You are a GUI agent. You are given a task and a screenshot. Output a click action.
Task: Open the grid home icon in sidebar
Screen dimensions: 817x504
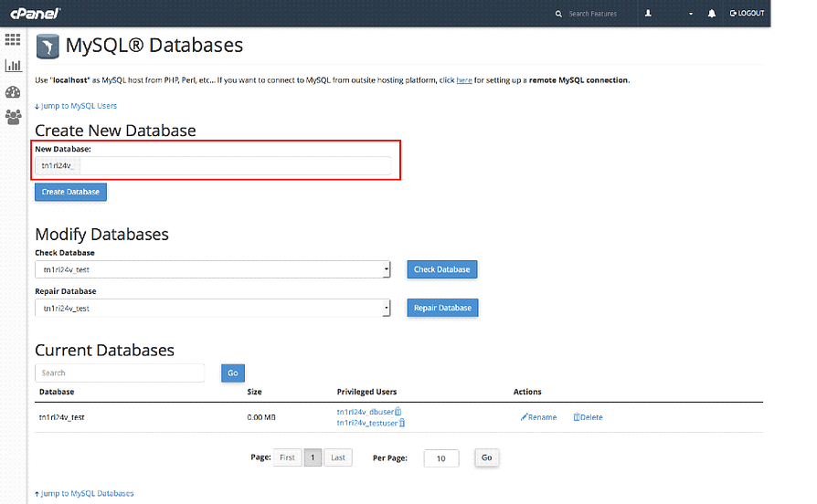point(13,40)
